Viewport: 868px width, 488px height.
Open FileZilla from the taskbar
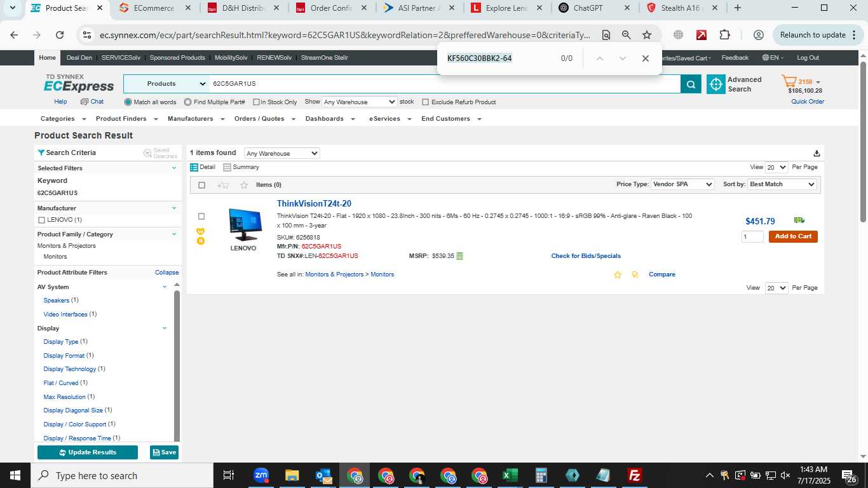634,475
